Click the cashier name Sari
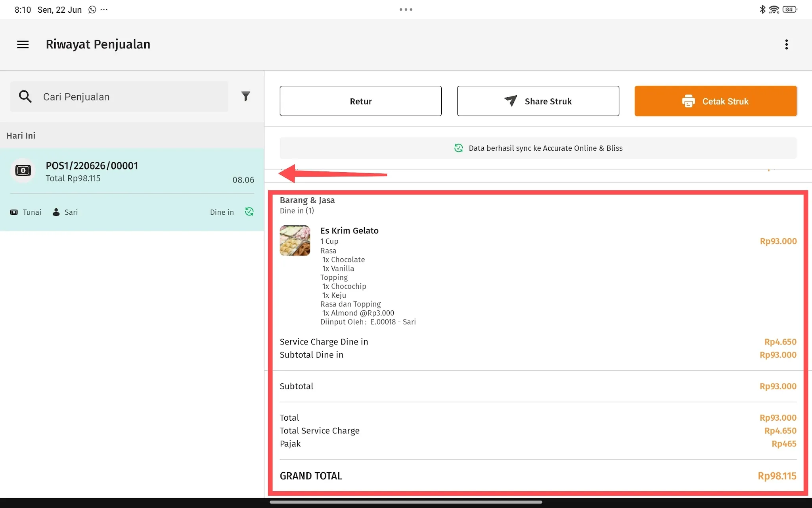The image size is (812, 508). tap(71, 212)
